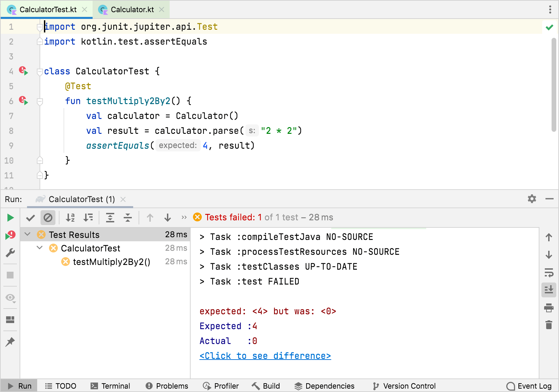Click the import test results wrench icon

click(x=10, y=252)
